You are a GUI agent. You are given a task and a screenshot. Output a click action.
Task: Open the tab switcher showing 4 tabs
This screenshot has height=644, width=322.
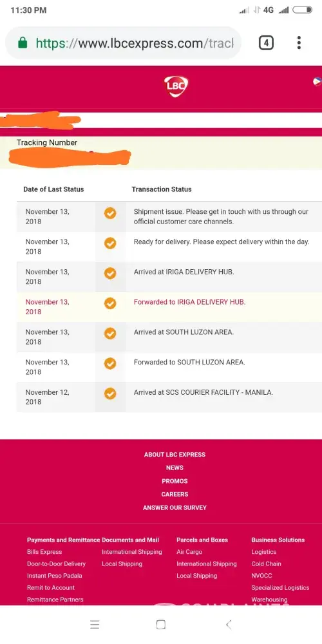pos(266,43)
